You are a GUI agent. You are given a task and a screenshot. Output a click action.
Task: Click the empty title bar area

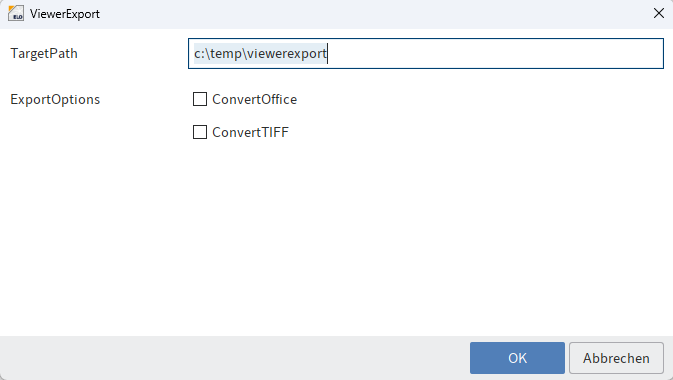[x=373, y=14]
